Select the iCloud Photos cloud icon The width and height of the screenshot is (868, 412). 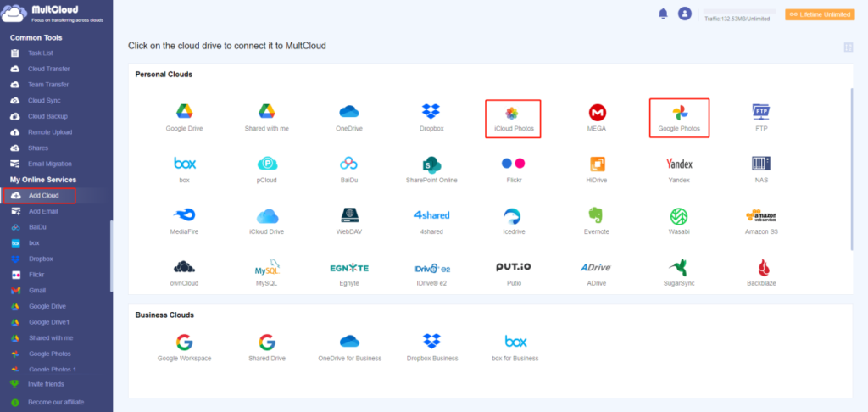pos(513,113)
